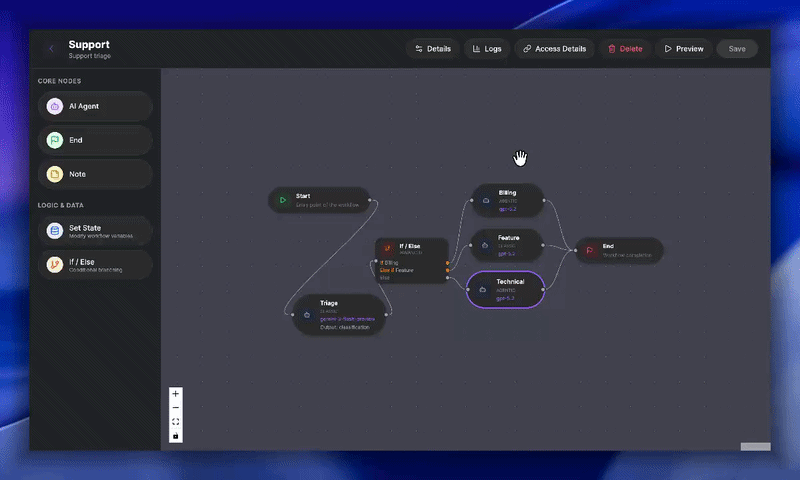Run the workflow Preview
Image resolution: width=800 pixels, height=480 pixels.
point(683,48)
